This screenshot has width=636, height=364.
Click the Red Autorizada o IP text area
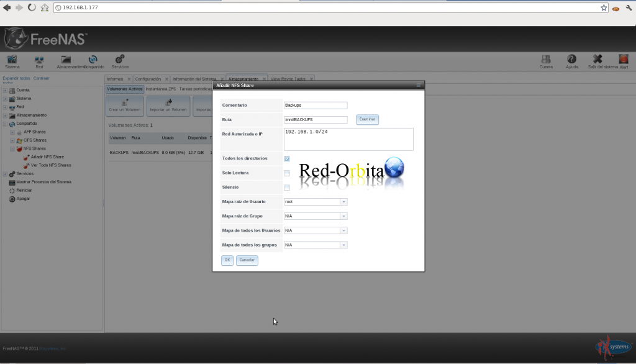click(x=348, y=139)
